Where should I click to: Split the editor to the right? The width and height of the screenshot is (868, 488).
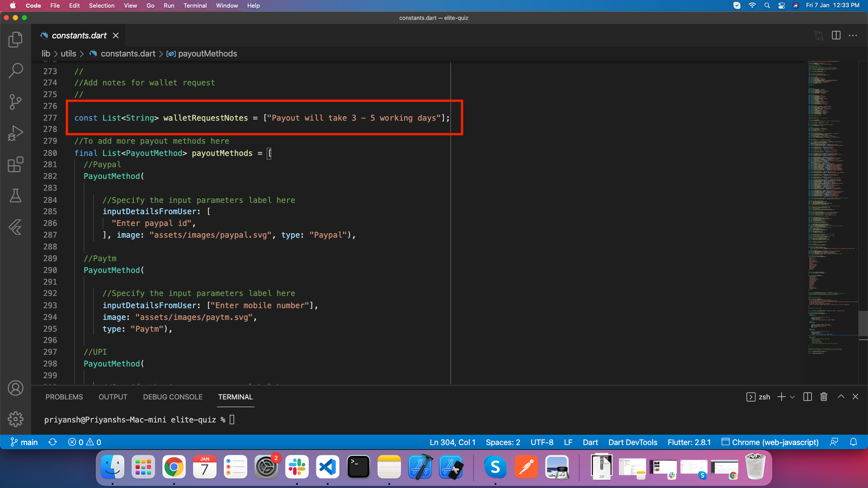[836, 35]
